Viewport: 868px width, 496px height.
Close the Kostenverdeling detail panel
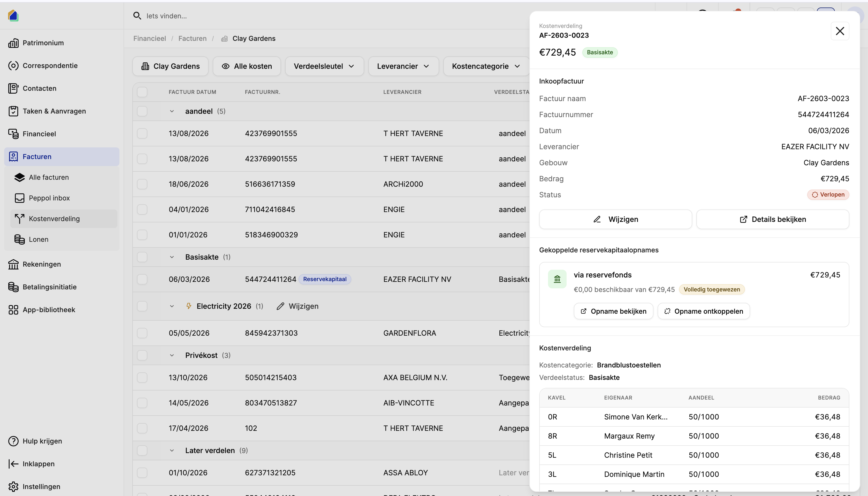(840, 31)
